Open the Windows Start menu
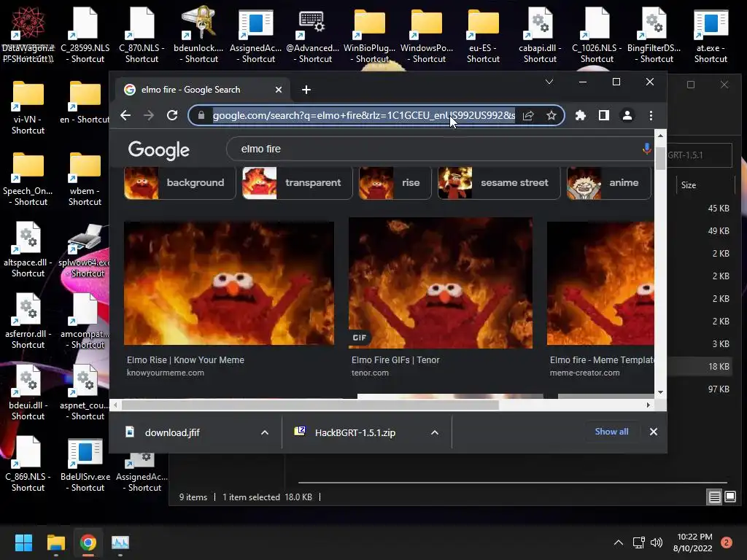This screenshot has height=560, width=747. (x=23, y=542)
